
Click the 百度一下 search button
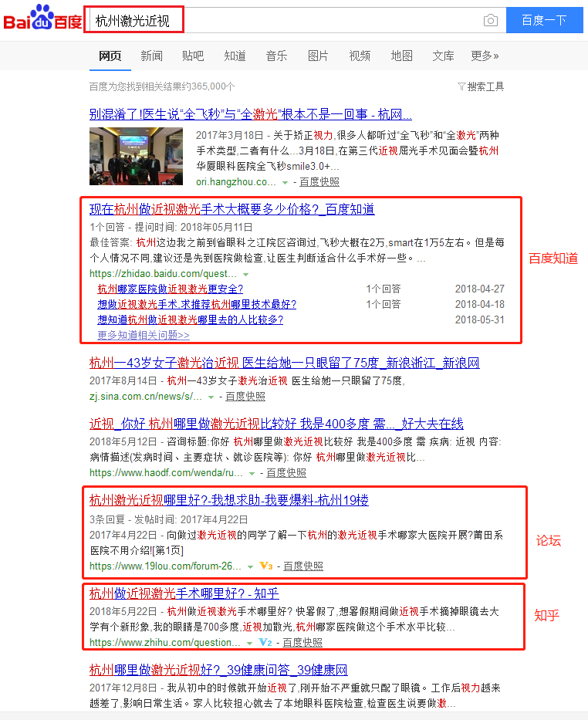point(544,20)
